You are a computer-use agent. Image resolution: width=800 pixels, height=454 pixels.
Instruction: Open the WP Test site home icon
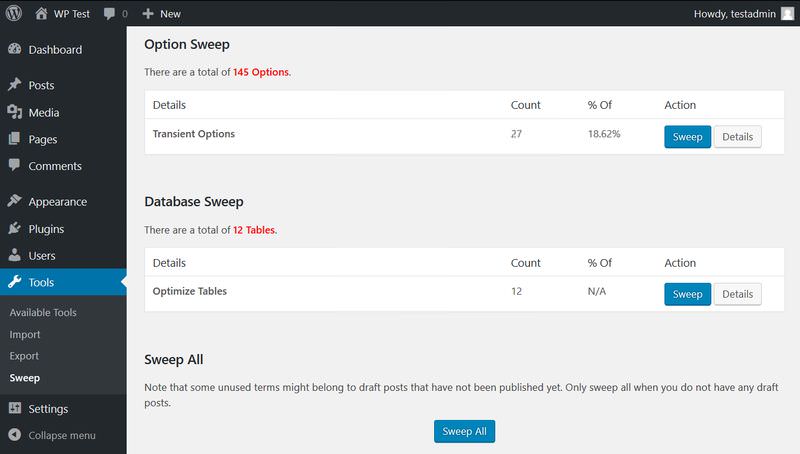41,13
